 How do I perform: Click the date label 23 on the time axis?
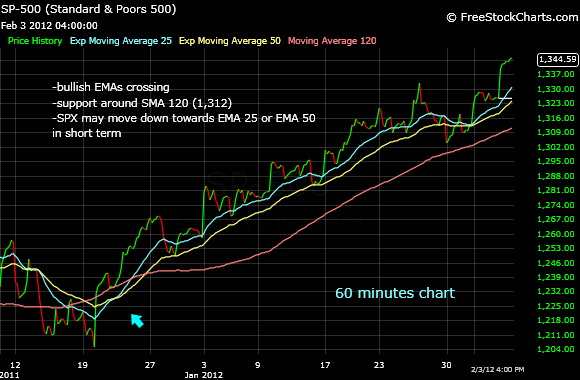[x=379, y=365]
